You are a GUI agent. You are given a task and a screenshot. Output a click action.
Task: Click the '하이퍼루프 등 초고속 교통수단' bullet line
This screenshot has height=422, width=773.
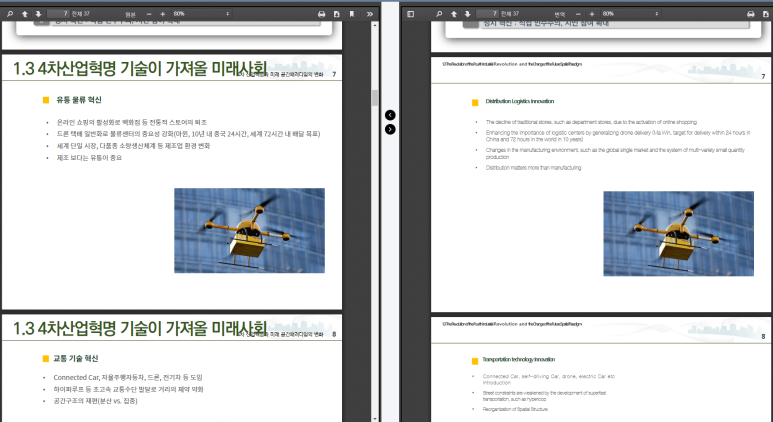click(128, 389)
